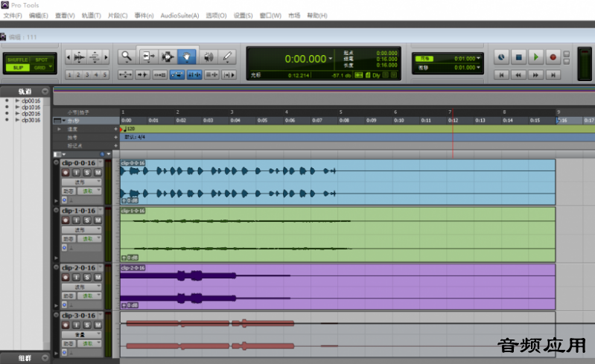The height and width of the screenshot is (364, 595).
Task: Toggle Link Timeline and Edit Selection
Action: (x=194, y=74)
